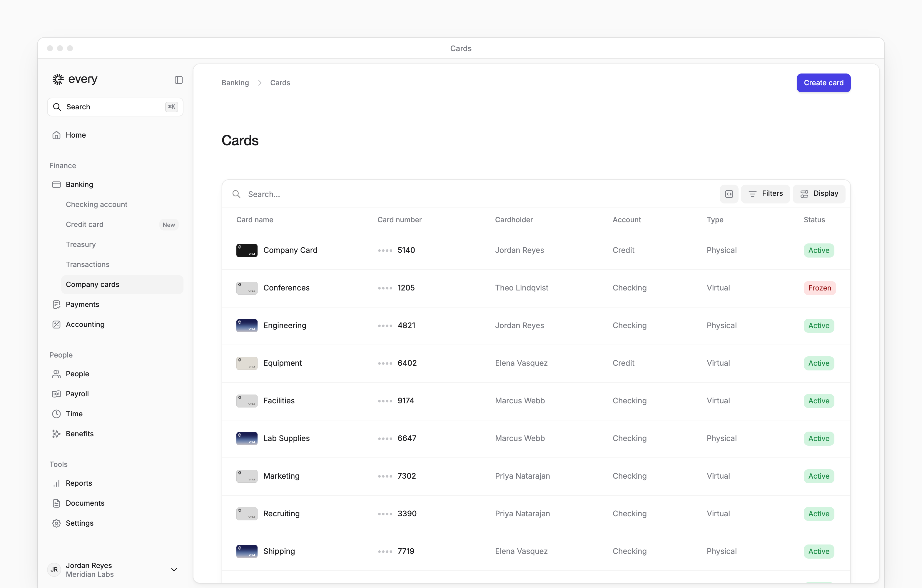Click the Banking breadcrumb link
Image resolution: width=922 pixels, height=588 pixels.
click(x=235, y=83)
